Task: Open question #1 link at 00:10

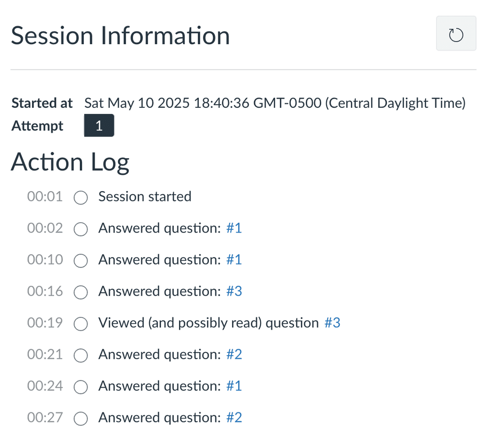Action: (234, 260)
